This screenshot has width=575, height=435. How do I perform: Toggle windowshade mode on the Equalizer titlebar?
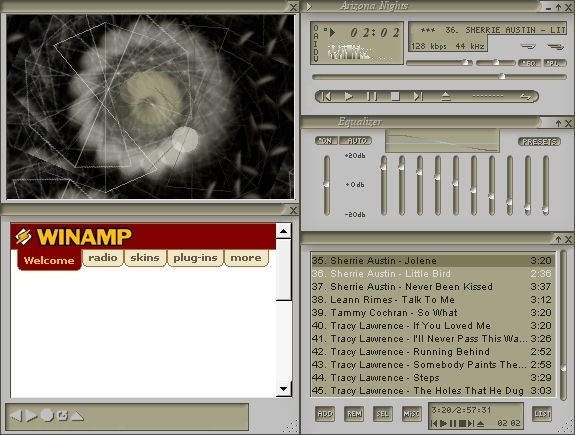coord(558,124)
